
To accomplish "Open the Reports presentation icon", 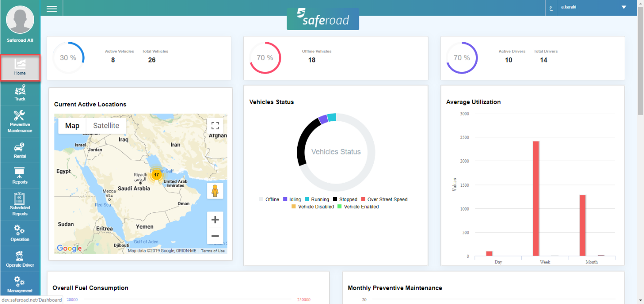I will click(x=20, y=173).
